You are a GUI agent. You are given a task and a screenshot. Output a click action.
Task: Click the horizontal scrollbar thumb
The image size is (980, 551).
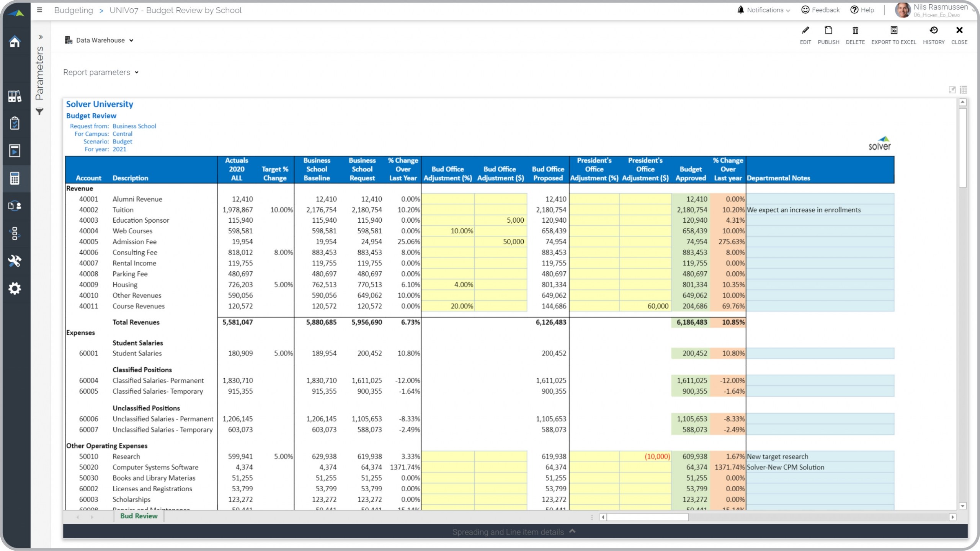[x=648, y=517]
